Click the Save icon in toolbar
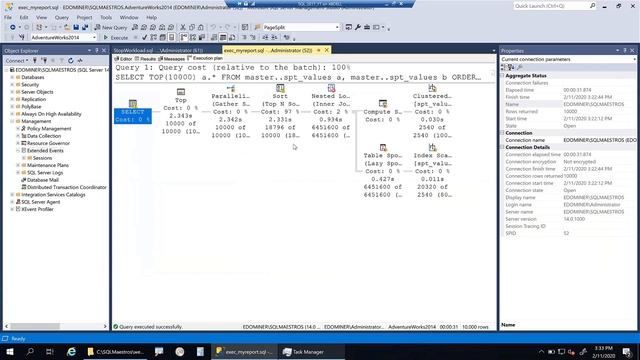640x360 pixels. [x=76, y=27]
